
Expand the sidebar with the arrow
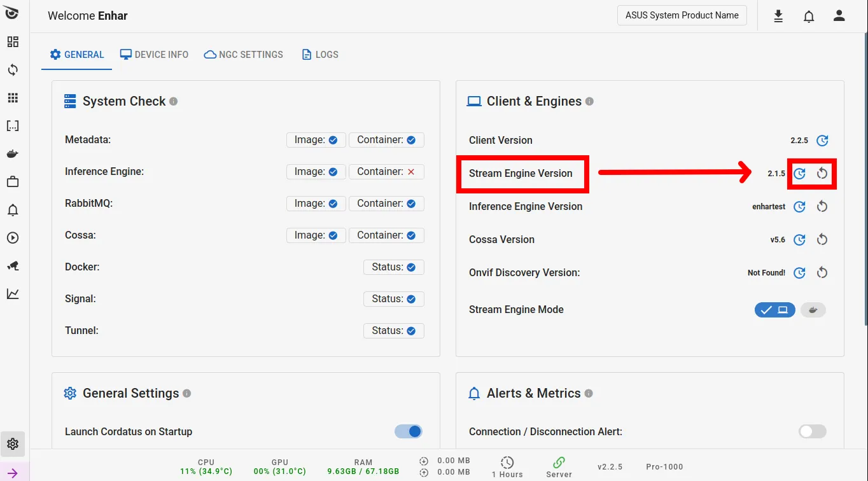[x=13, y=473]
